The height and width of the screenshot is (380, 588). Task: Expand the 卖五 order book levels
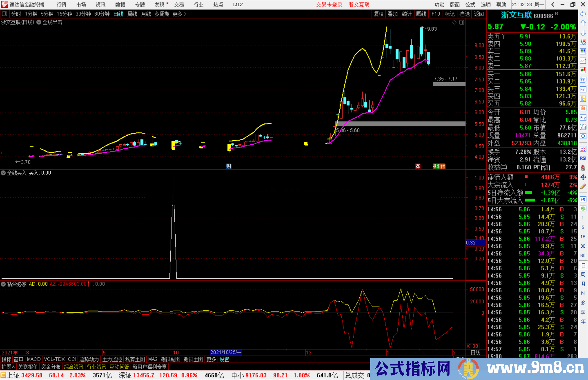497,37
